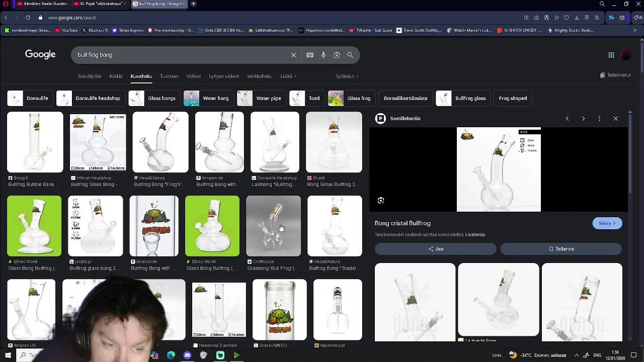The height and width of the screenshot is (362, 644).
Task: Open the Windows Start menu
Action: [8, 355]
